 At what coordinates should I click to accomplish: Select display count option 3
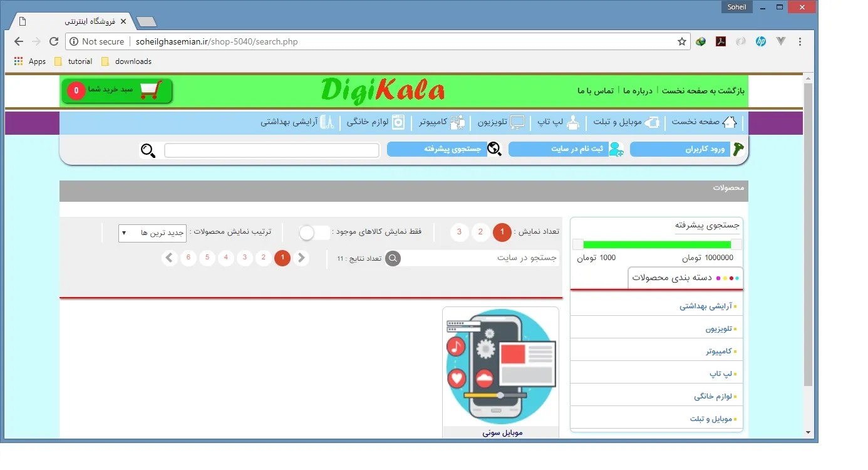click(x=459, y=232)
